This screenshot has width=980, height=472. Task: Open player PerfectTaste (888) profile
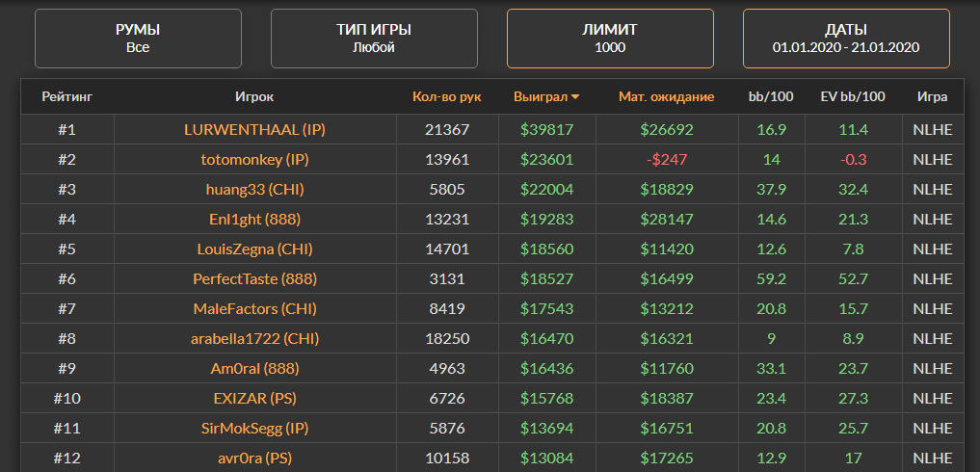[255, 278]
